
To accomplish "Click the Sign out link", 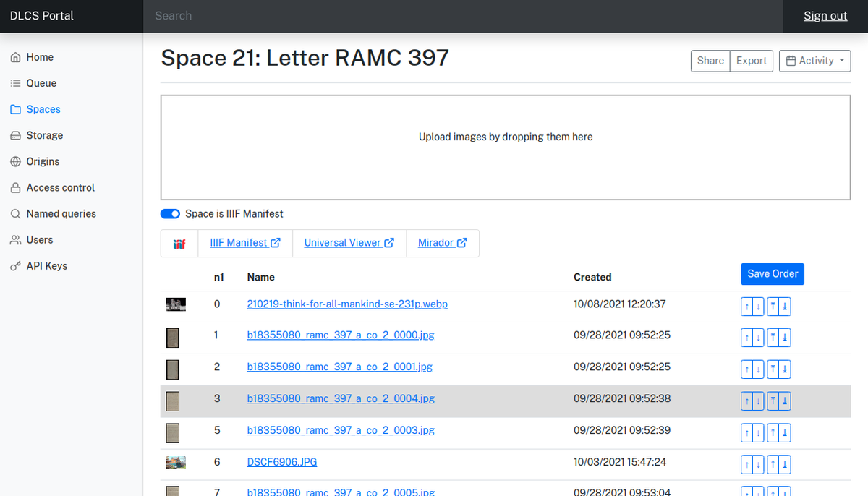I will pos(825,16).
